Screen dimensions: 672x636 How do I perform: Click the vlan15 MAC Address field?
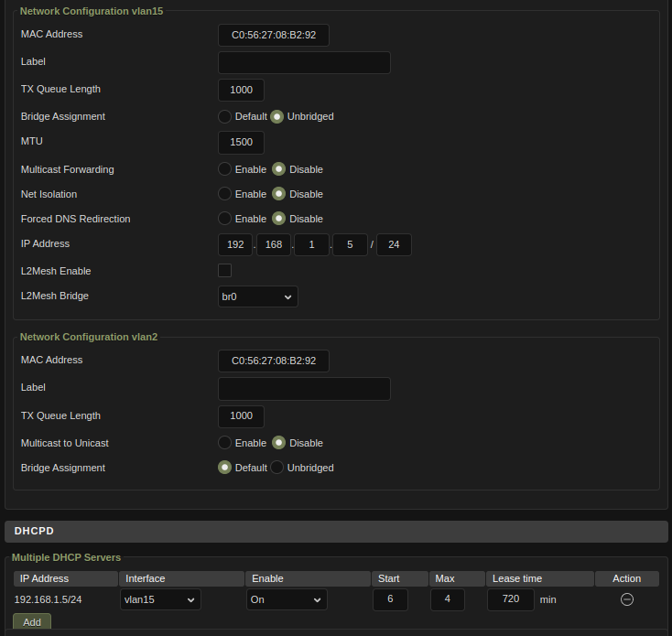[x=273, y=35]
